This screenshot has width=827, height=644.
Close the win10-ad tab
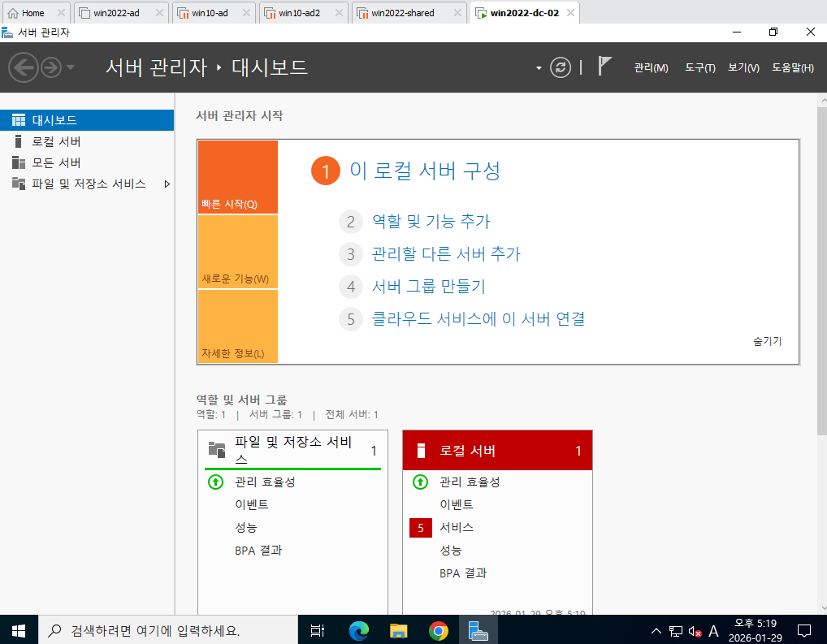pyautogui.click(x=246, y=13)
